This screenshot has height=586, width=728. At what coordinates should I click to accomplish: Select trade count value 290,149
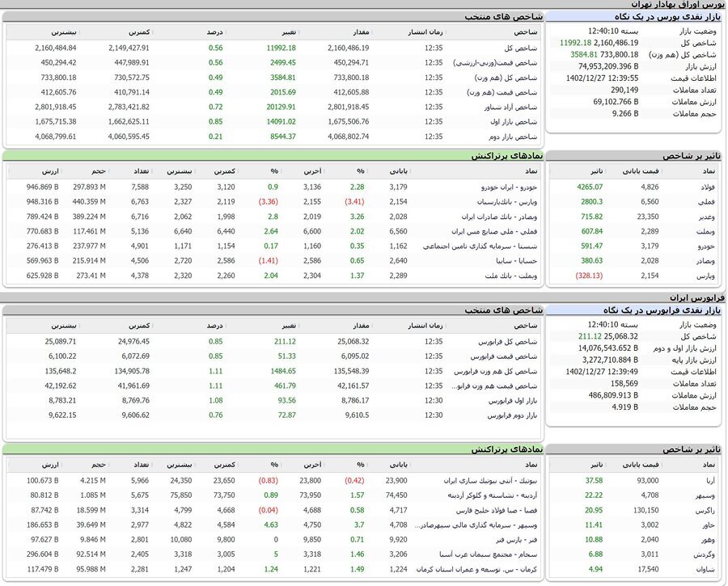click(624, 90)
